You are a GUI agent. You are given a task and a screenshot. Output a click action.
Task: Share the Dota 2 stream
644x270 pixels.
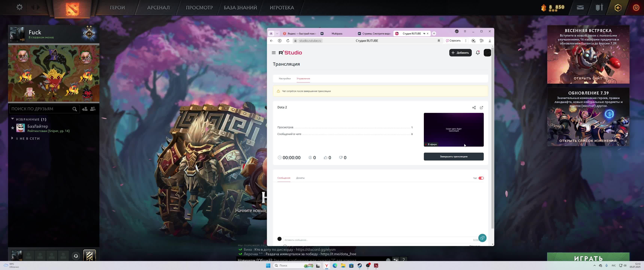pos(474,107)
